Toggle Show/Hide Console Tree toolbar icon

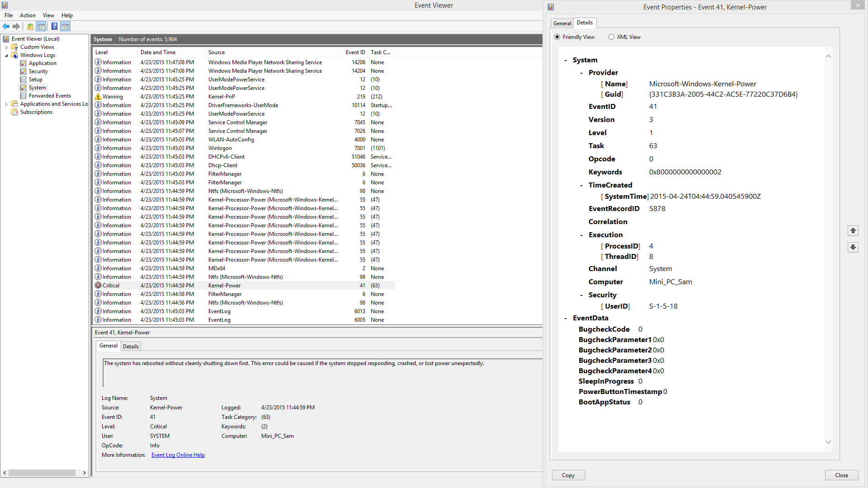(x=41, y=26)
